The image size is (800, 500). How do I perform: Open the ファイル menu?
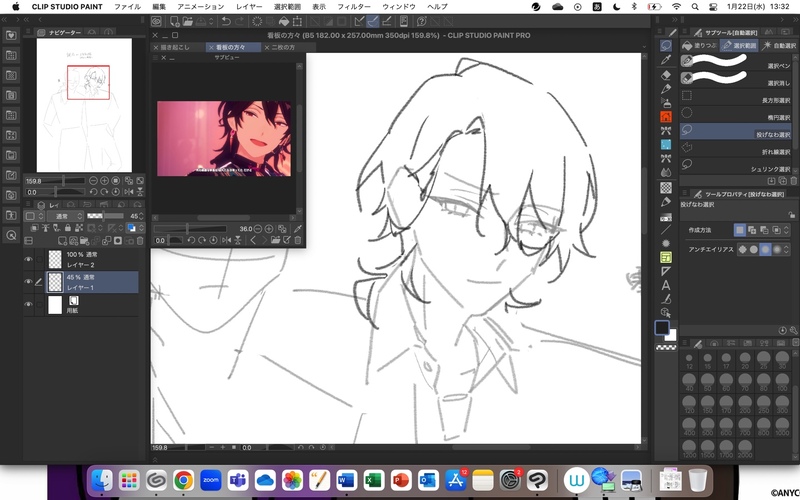[128, 7]
